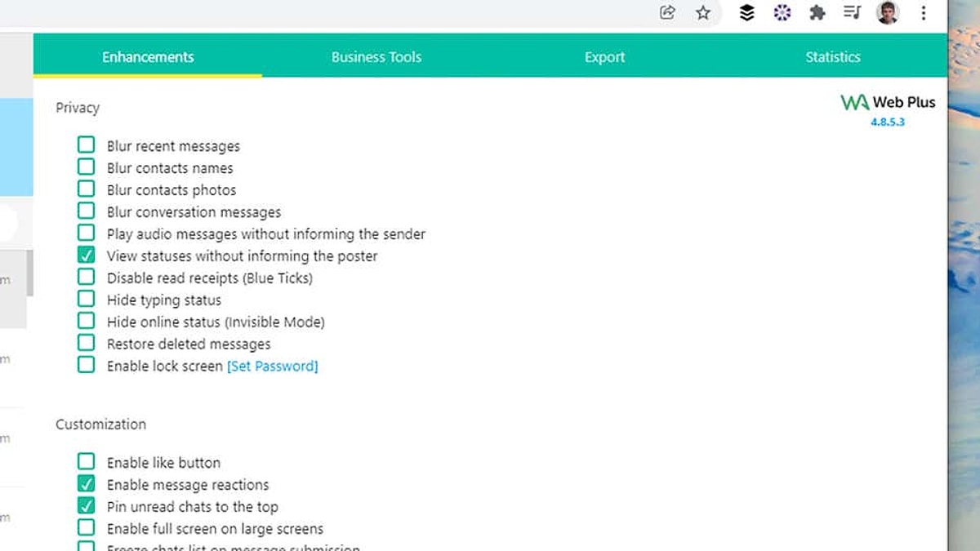The width and height of the screenshot is (980, 551).
Task: Click the 4.8.5.3 version number link
Action: [888, 122]
